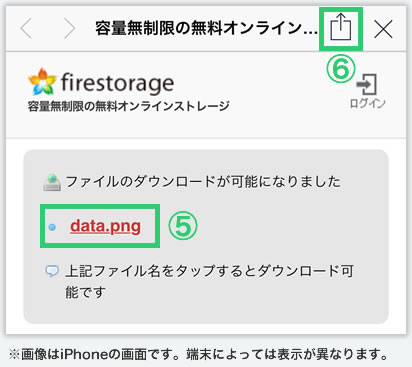Click the ログイン label under the icon

pos(367,103)
